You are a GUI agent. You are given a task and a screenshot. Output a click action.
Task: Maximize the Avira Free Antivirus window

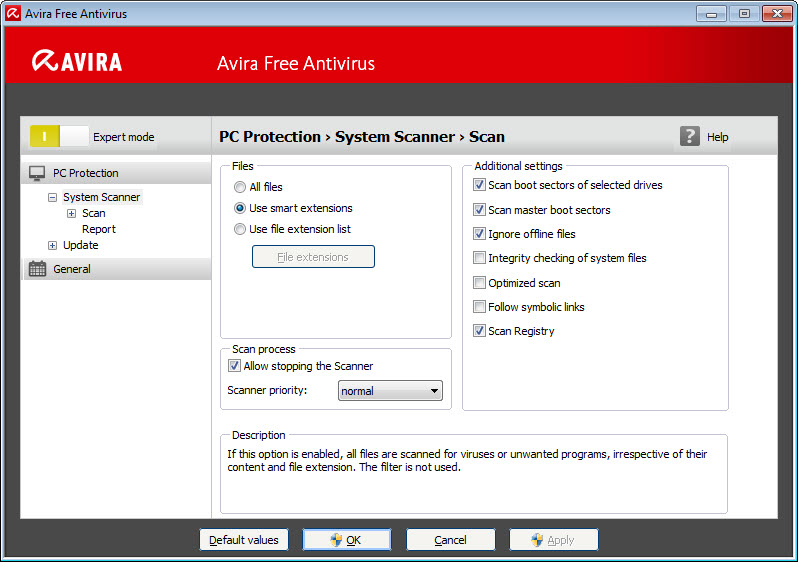[744, 14]
